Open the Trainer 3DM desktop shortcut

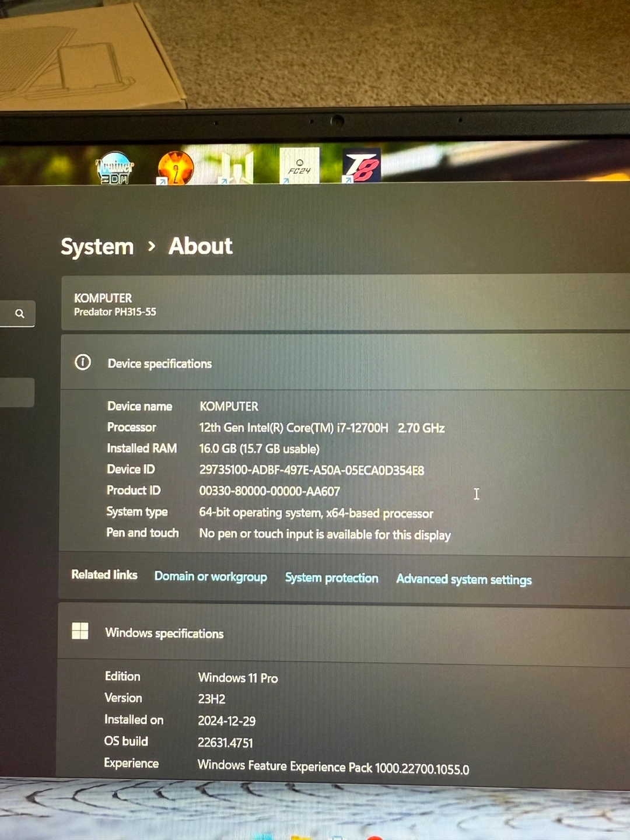(x=115, y=169)
